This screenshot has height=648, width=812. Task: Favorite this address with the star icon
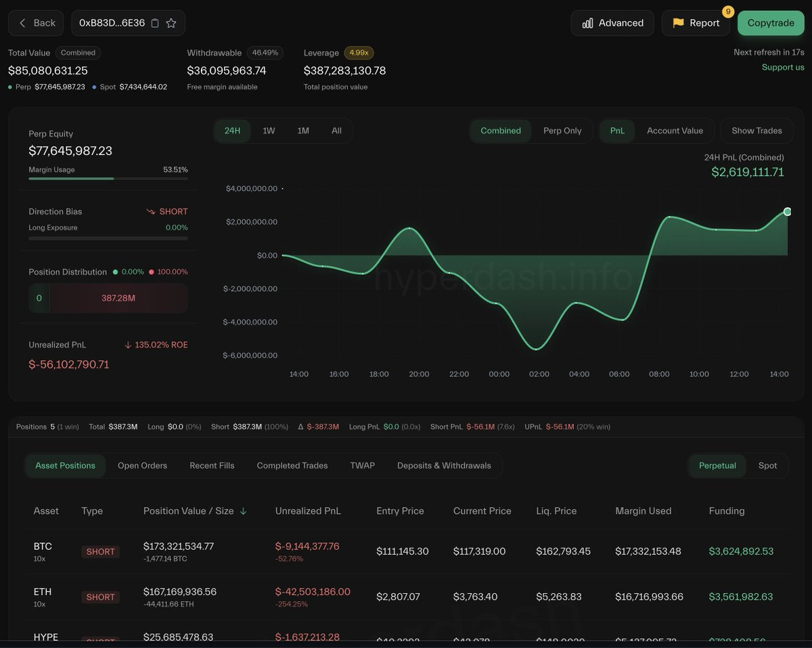click(x=171, y=23)
